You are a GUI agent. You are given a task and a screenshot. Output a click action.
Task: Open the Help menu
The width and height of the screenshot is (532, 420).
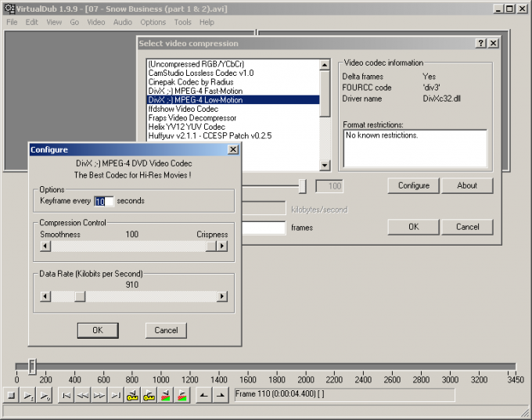[x=207, y=23]
